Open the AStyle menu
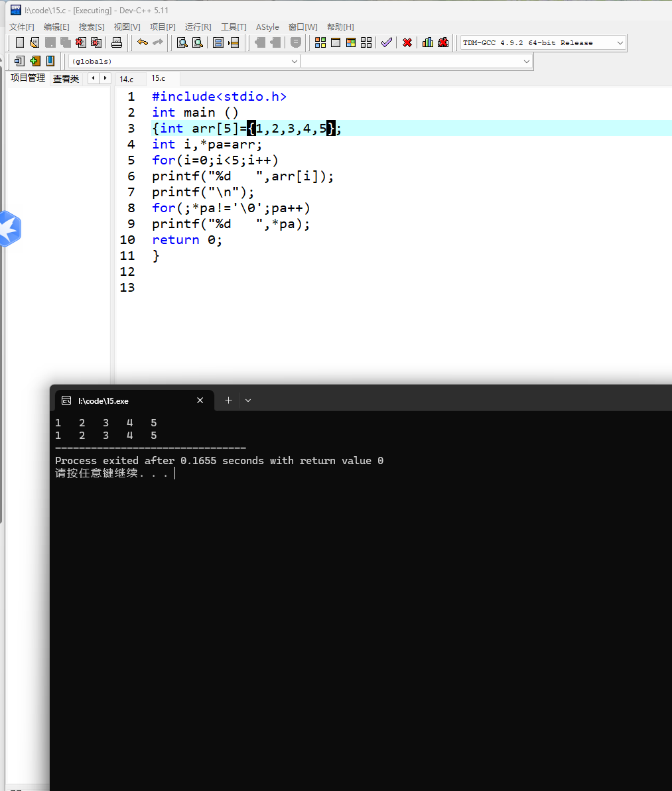The image size is (672, 791). [267, 27]
